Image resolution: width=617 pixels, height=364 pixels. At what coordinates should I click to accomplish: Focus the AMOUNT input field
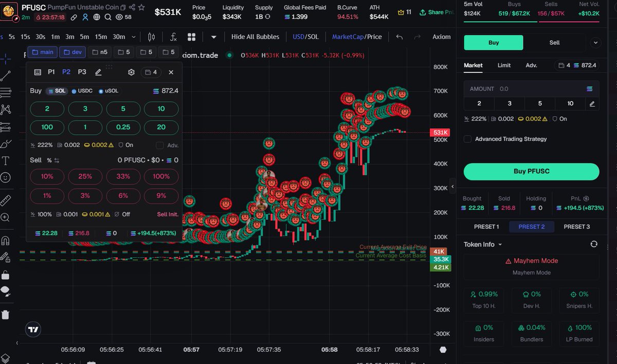coord(532,89)
